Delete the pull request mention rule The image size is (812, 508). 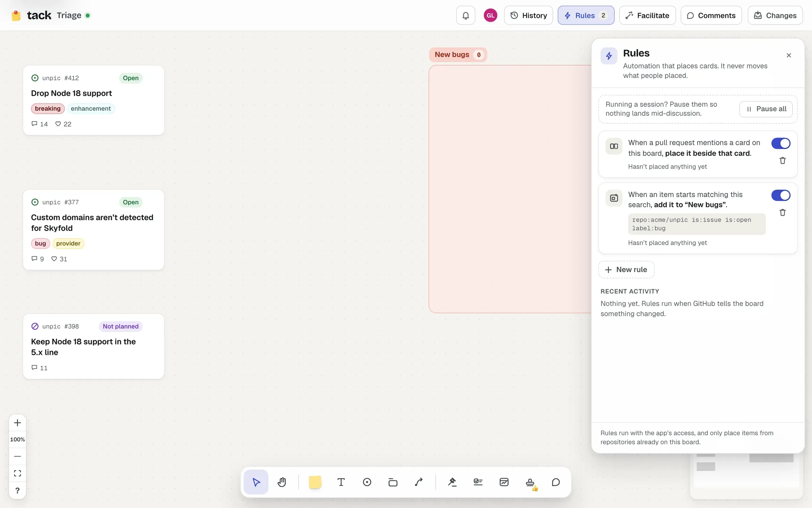[x=783, y=161]
